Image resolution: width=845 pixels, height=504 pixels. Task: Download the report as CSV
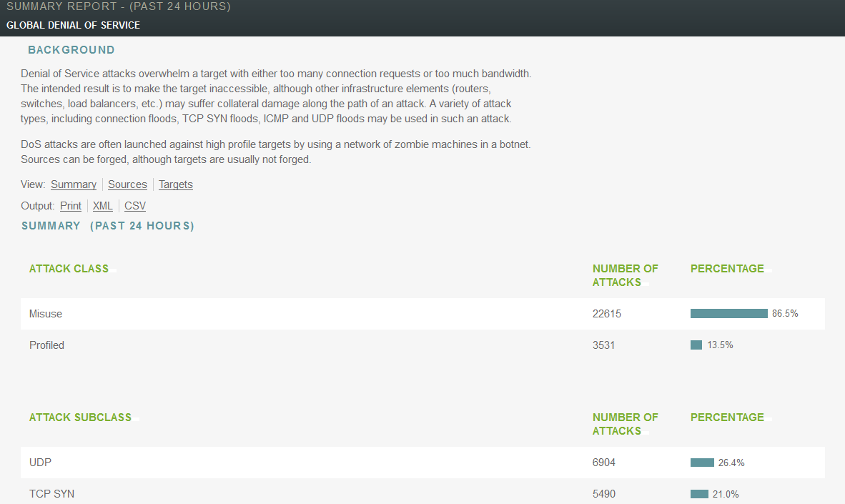coord(135,206)
